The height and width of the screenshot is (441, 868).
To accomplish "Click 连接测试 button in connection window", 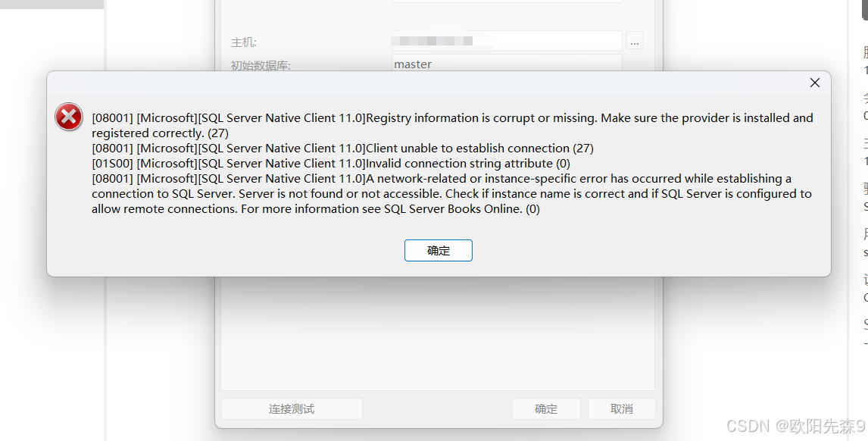I will 292,409.
